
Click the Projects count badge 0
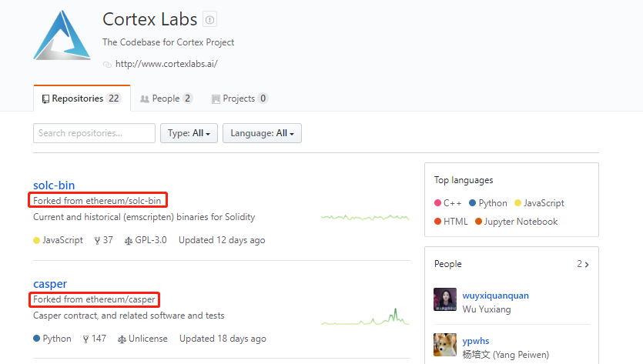pos(263,99)
